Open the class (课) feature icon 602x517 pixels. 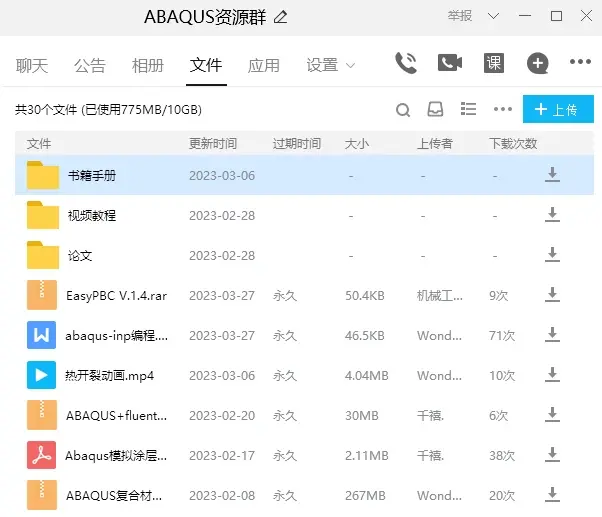click(494, 63)
